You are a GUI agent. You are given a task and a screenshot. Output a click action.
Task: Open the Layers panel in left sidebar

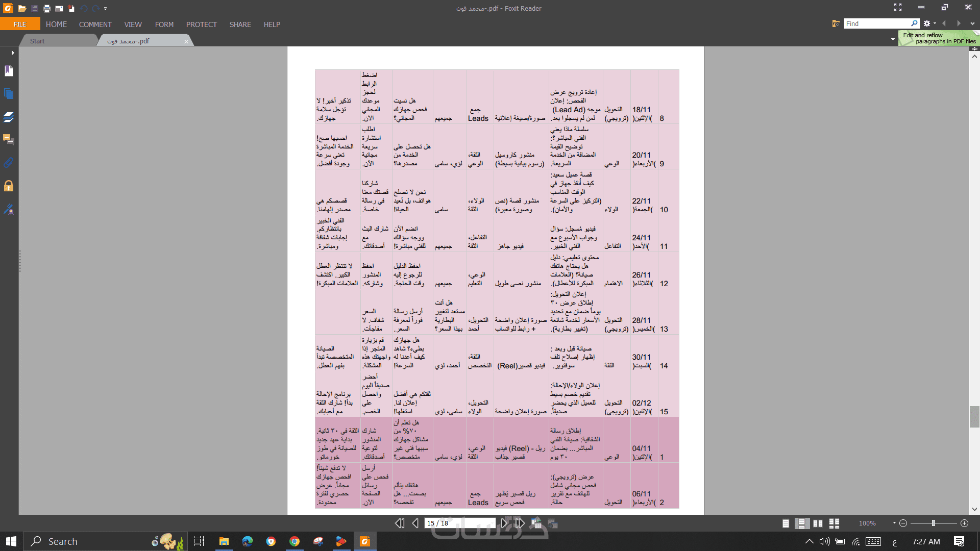9,117
